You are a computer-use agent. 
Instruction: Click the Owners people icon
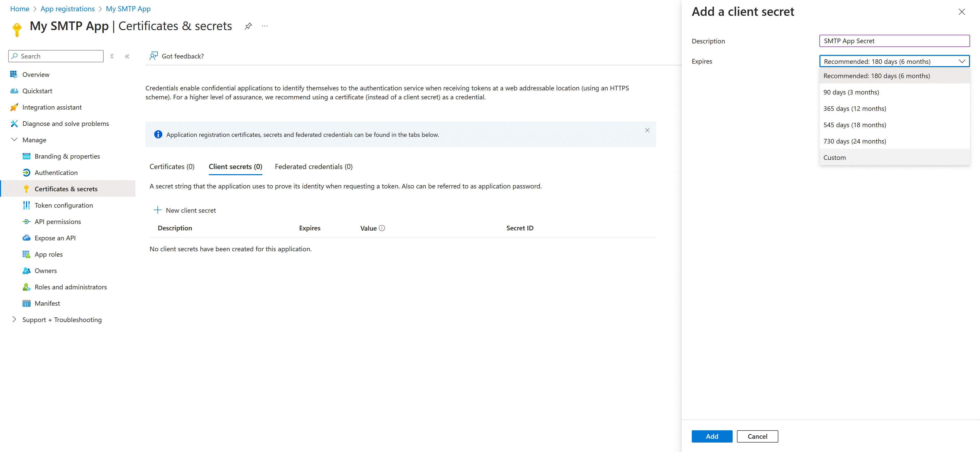pyautogui.click(x=26, y=271)
